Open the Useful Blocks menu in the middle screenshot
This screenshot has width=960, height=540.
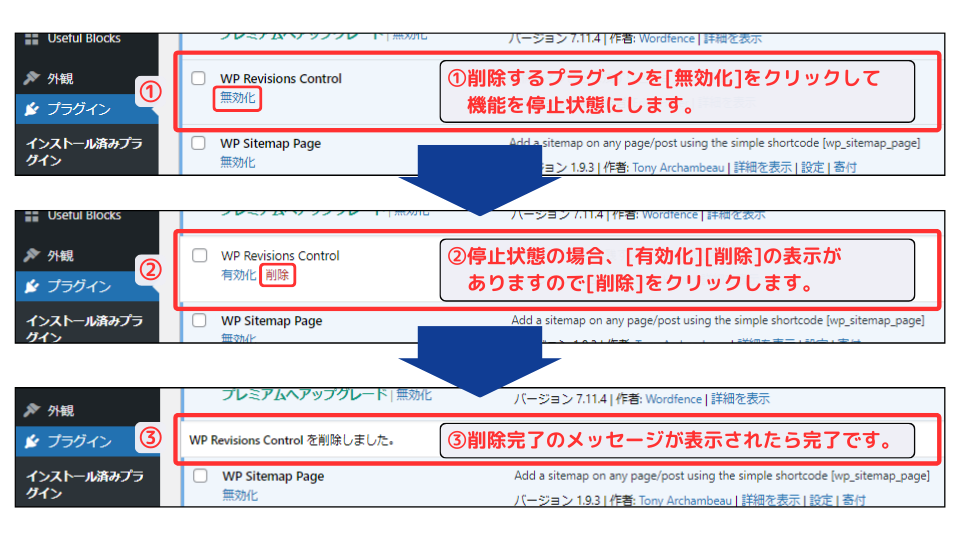84,216
